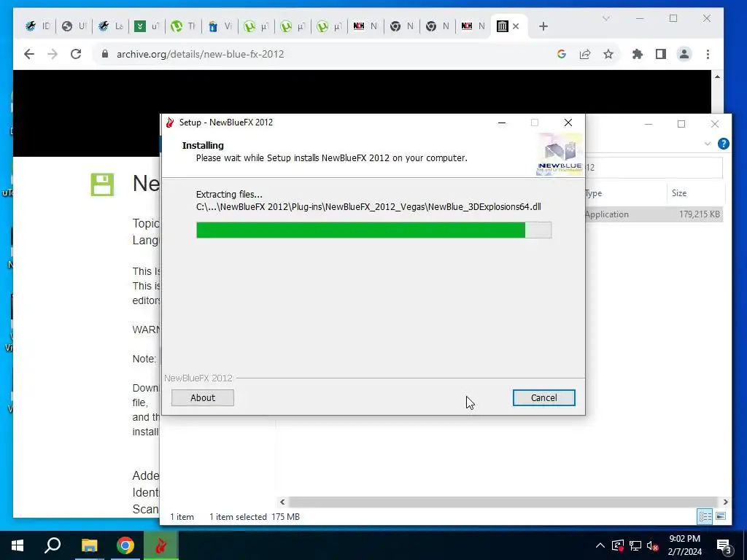747x560 pixels.
Task: Open the Chrome extensions puzzle icon
Action: click(638, 54)
